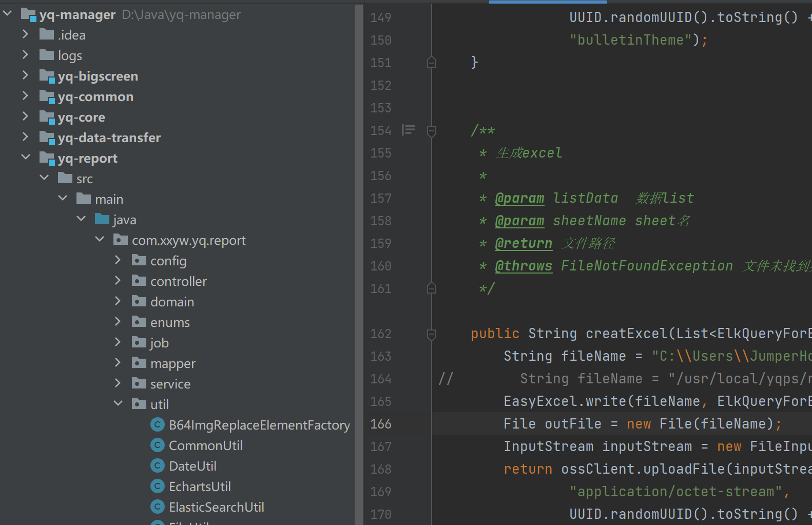The image size is (812, 525).
Task: Expand the yq-common module
Action: (25, 96)
